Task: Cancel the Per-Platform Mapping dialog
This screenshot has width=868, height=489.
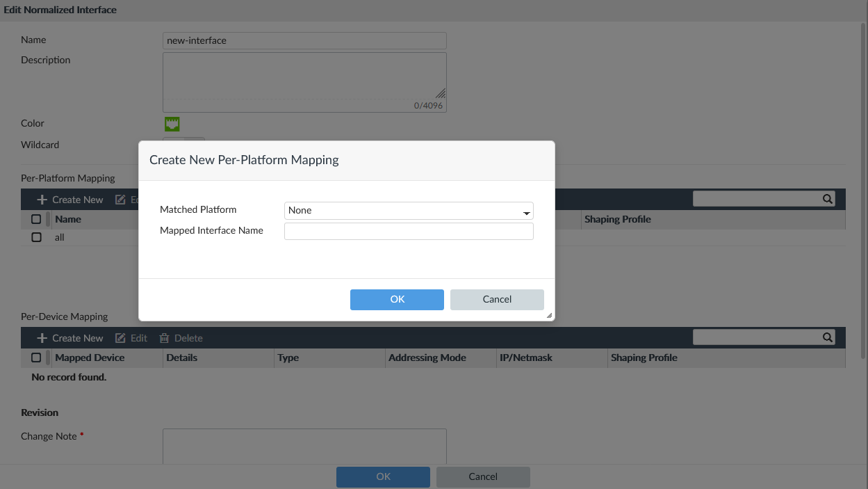Action: 497,299
